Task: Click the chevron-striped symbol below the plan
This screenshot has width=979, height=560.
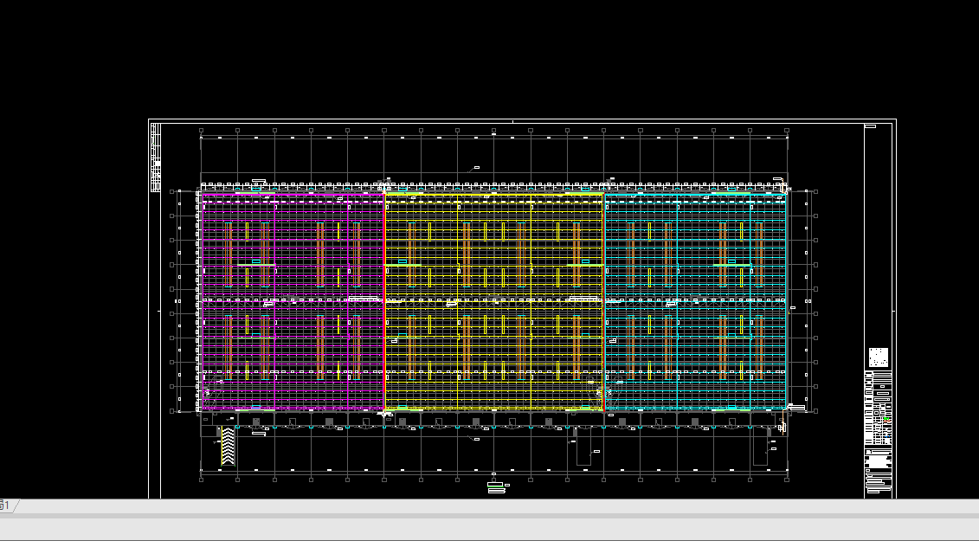Action: click(x=228, y=447)
